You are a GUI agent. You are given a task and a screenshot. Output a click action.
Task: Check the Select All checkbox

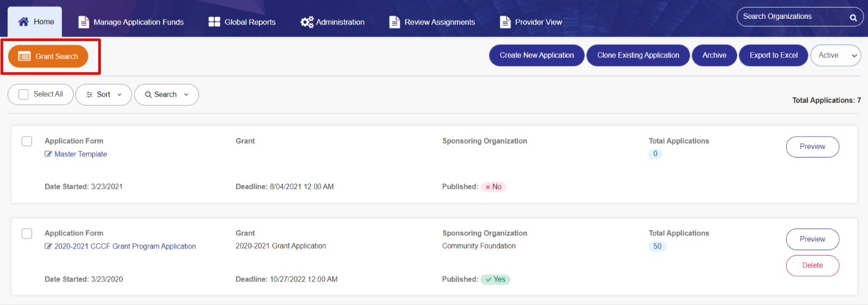[23, 94]
